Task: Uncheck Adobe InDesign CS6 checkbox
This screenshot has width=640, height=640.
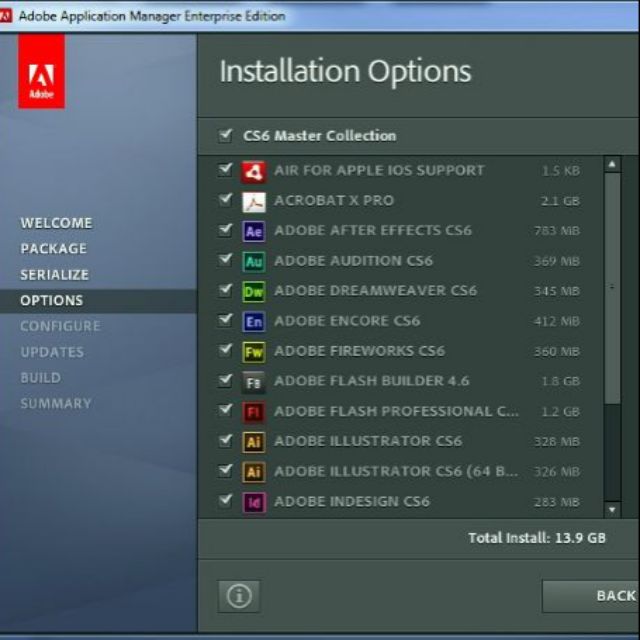Action: 225,500
